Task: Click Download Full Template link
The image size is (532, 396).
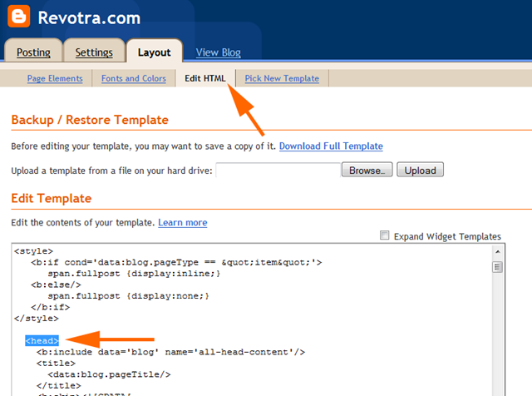Action: [x=331, y=146]
